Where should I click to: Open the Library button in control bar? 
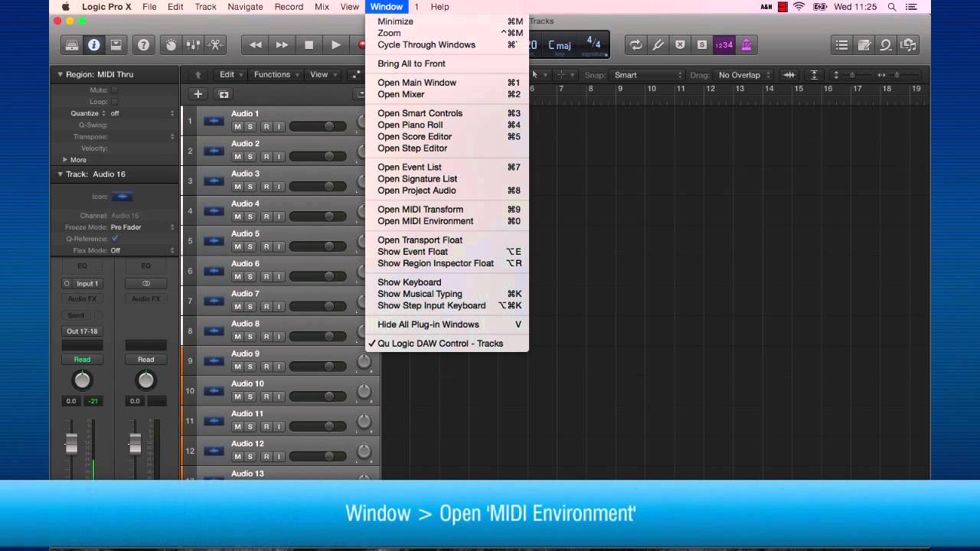coord(72,45)
